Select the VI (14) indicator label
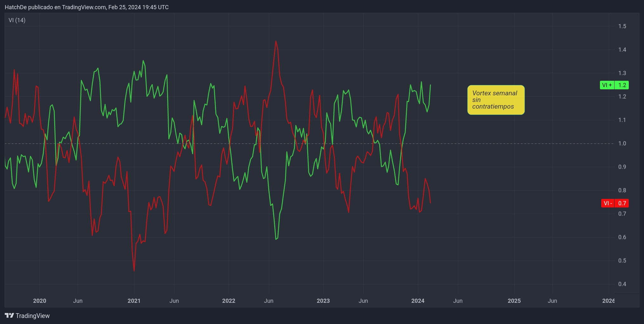The height and width of the screenshot is (324, 644). (17, 20)
